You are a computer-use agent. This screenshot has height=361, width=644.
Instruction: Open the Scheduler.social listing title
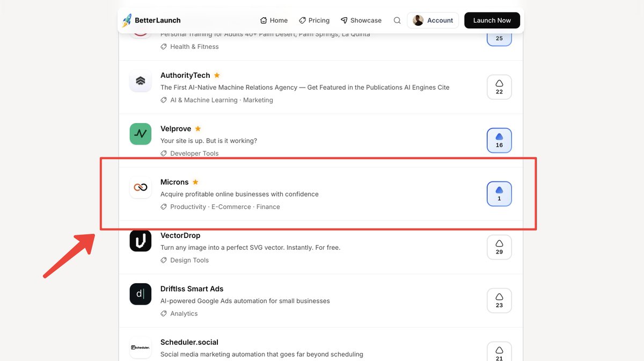pos(189,342)
